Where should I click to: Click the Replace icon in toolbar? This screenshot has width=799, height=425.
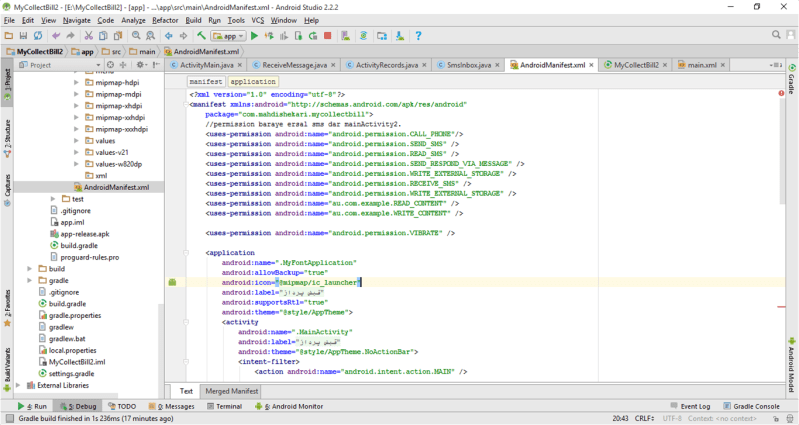[150, 36]
